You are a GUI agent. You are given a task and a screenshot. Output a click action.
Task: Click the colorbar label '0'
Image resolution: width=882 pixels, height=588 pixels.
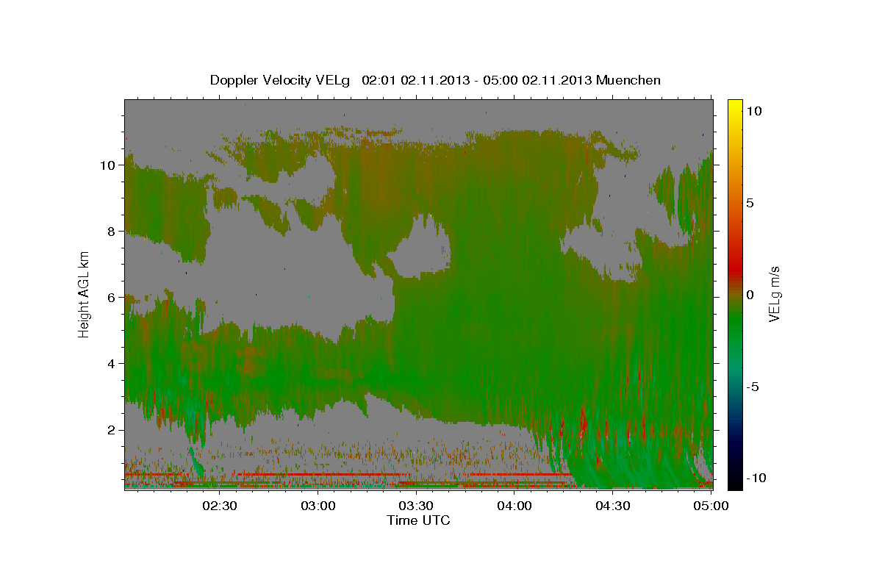[750, 295]
